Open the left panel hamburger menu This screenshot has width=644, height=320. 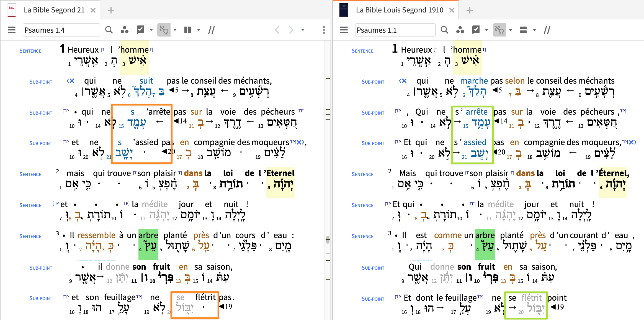click(x=12, y=30)
